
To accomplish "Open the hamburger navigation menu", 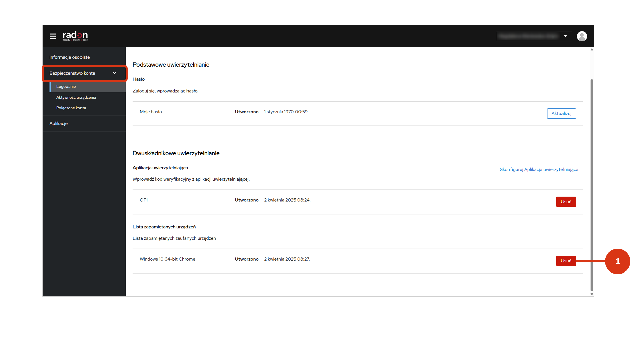I will [53, 36].
